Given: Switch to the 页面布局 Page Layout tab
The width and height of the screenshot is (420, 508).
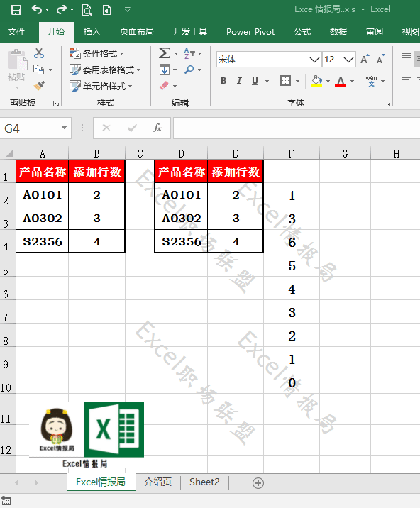Looking at the screenshot, I should [x=136, y=32].
